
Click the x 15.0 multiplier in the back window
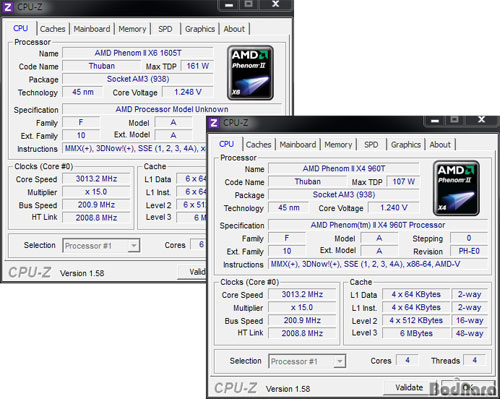click(x=96, y=192)
